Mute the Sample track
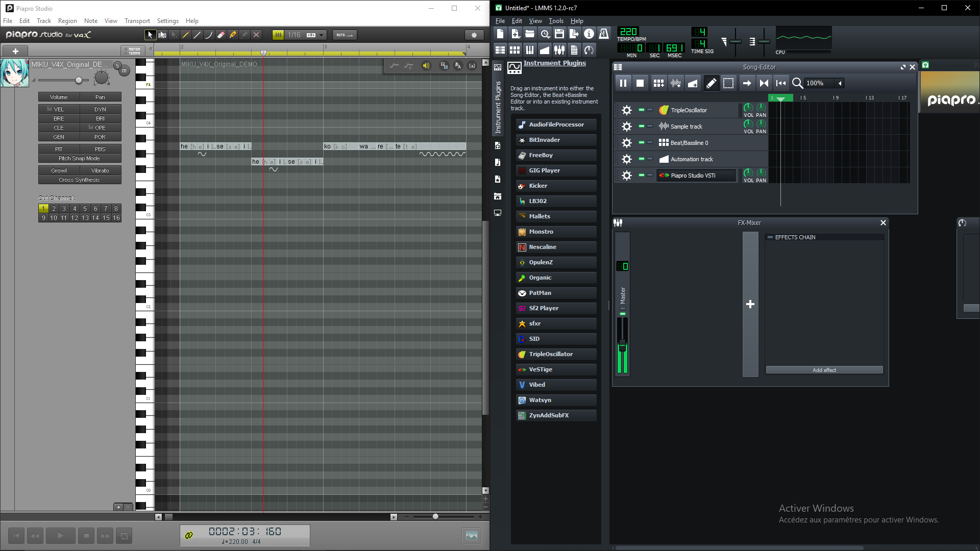 tap(642, 126)
